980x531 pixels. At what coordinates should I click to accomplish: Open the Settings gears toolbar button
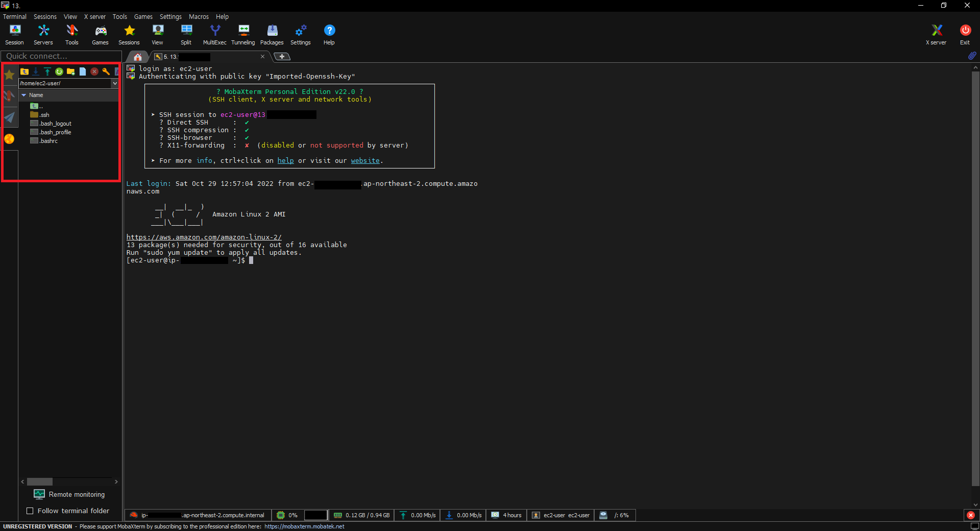click(x=301, y=35)
